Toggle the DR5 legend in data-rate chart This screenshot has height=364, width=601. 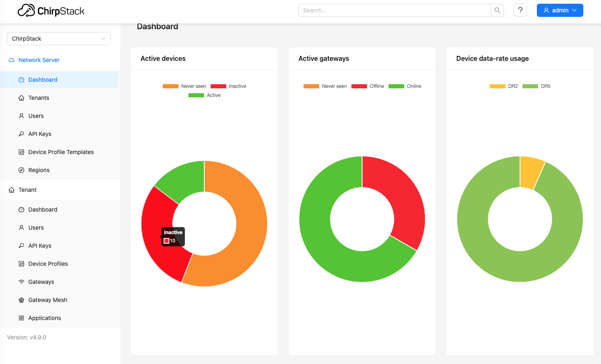536,86
